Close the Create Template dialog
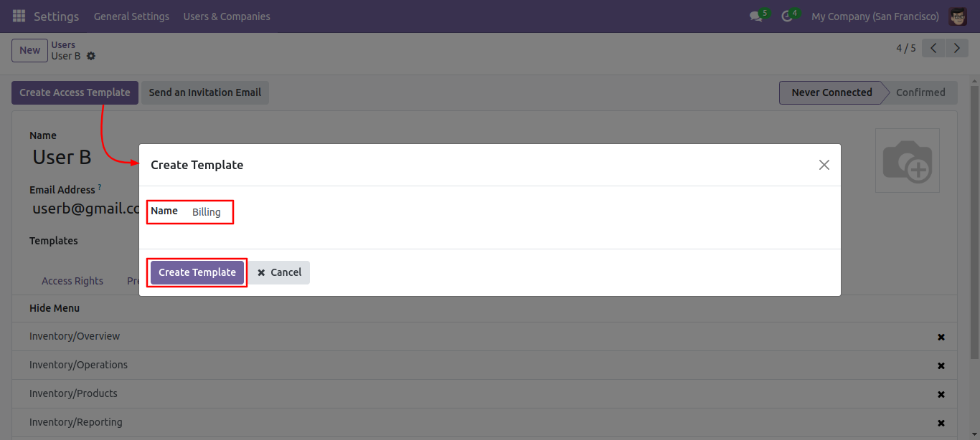The width and height of the screenshot is (980, 440). 824,165
